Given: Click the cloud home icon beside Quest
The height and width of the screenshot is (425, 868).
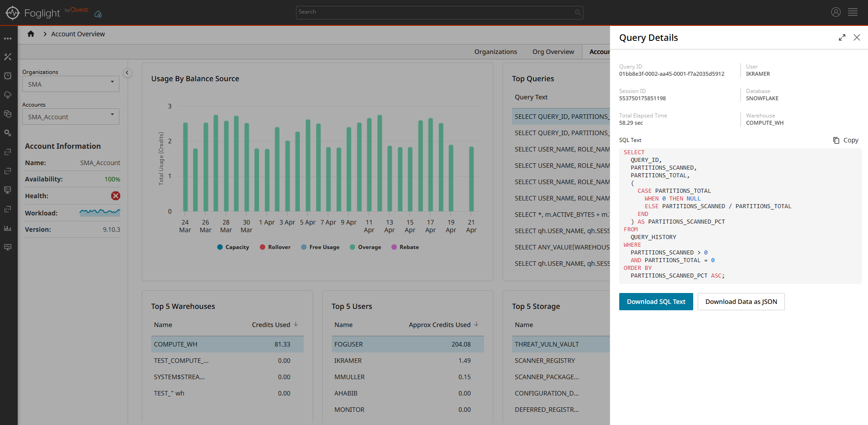Looking at the screenshot, I should pyautogui.click(x=98, y=14).
